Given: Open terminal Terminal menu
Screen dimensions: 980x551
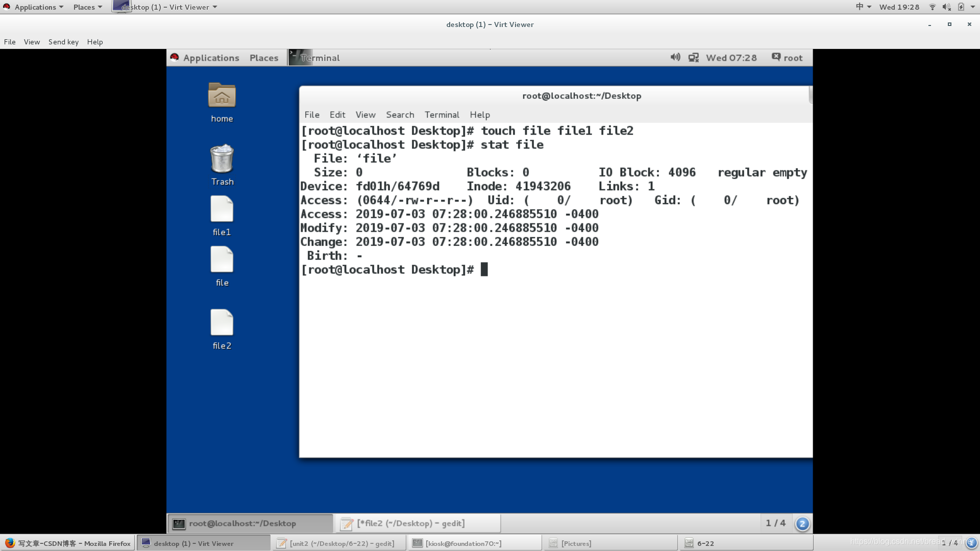Looking at the screenshot, I should point(442,115).
